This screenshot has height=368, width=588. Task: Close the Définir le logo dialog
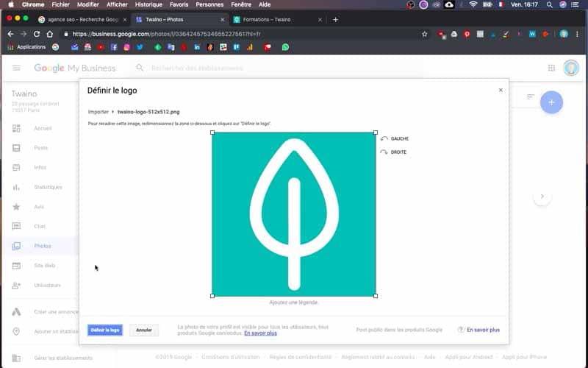(501, 90)
